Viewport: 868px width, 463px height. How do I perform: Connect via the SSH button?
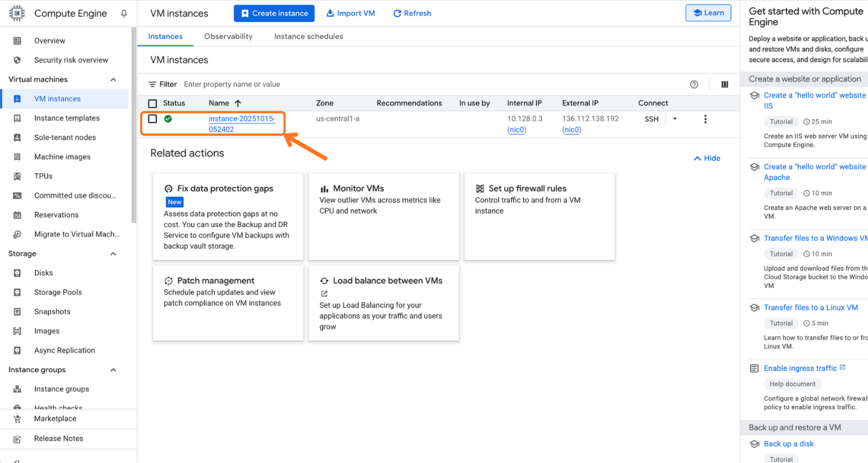click(651, 119)
